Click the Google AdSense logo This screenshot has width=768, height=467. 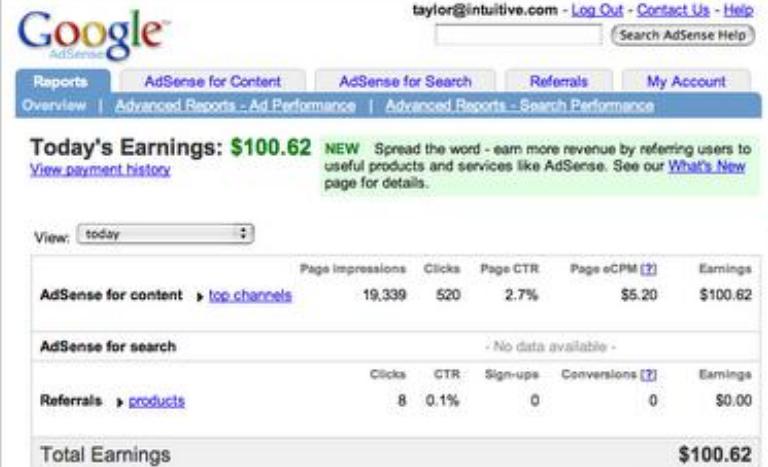point(93,35)
